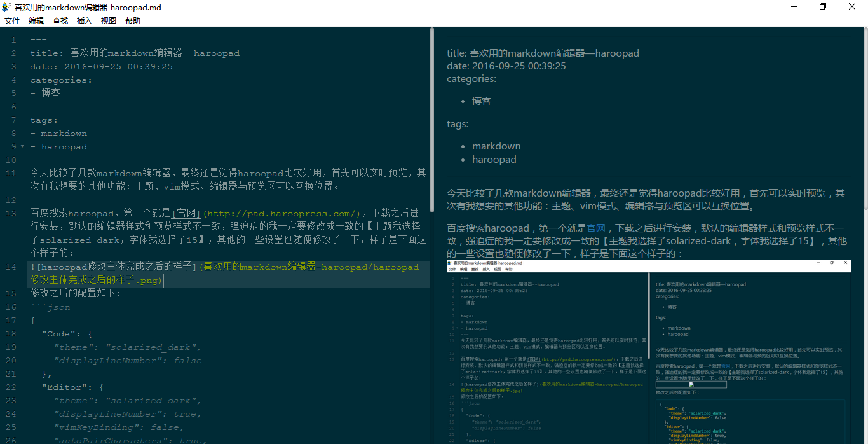Click line number 14 in the gutter
This screenshot has width=868, height=444.
(11, 267)
